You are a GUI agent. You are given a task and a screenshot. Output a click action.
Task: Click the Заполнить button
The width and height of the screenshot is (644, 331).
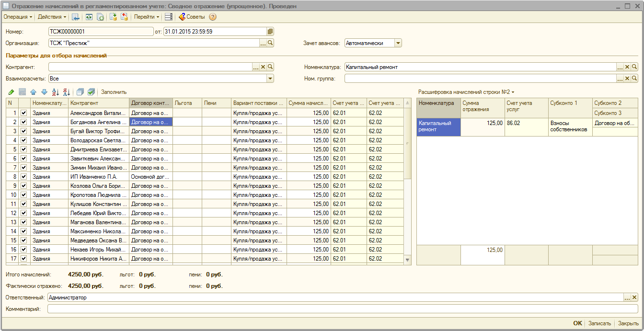point(114,92)
